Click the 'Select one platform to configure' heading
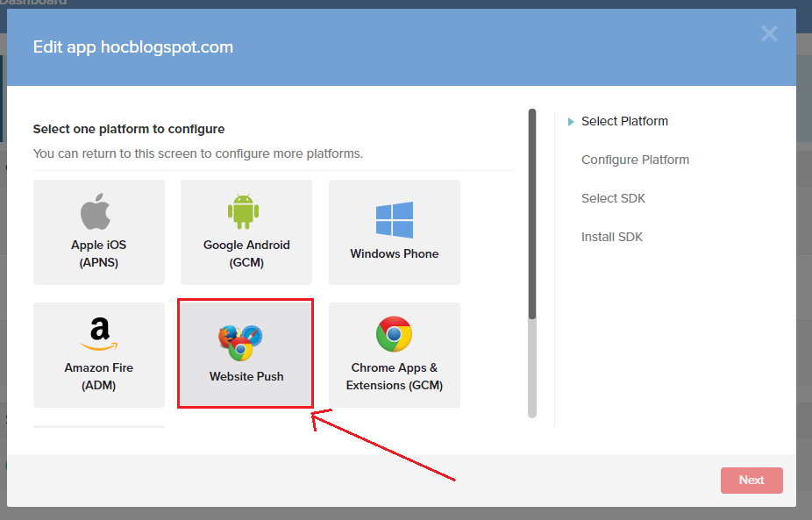812x520 pixels. pos(129,129)
